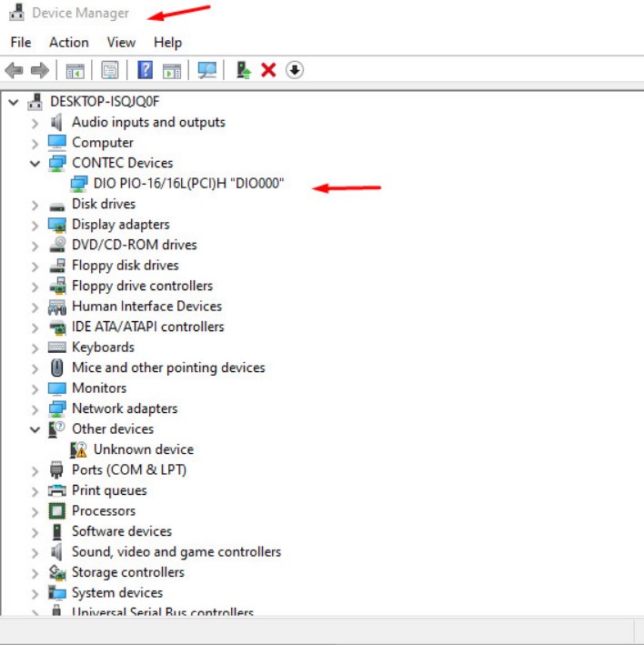The image size is (644, 645).
Task: Click the Disable device down-arrow icon
Action: [295, 70]
